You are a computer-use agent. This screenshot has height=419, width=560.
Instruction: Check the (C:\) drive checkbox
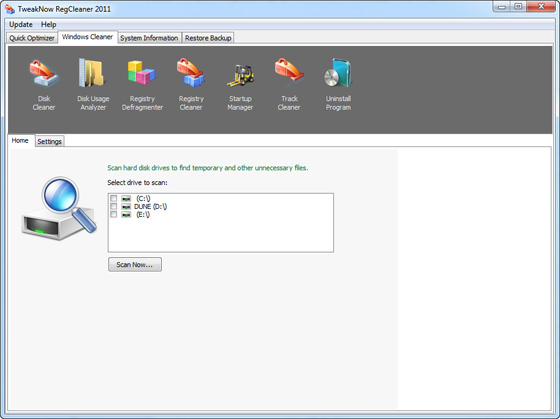pos(113,198)
